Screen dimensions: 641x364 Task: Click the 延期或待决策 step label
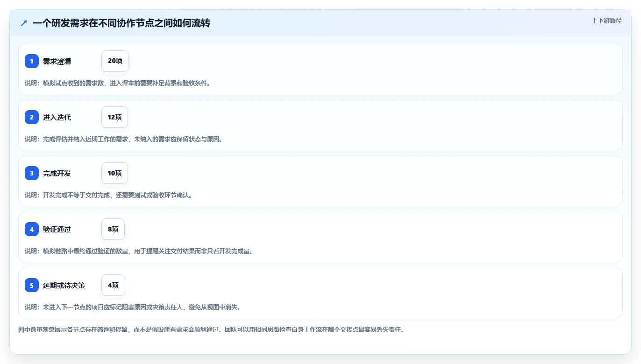(x=64, y=285)
